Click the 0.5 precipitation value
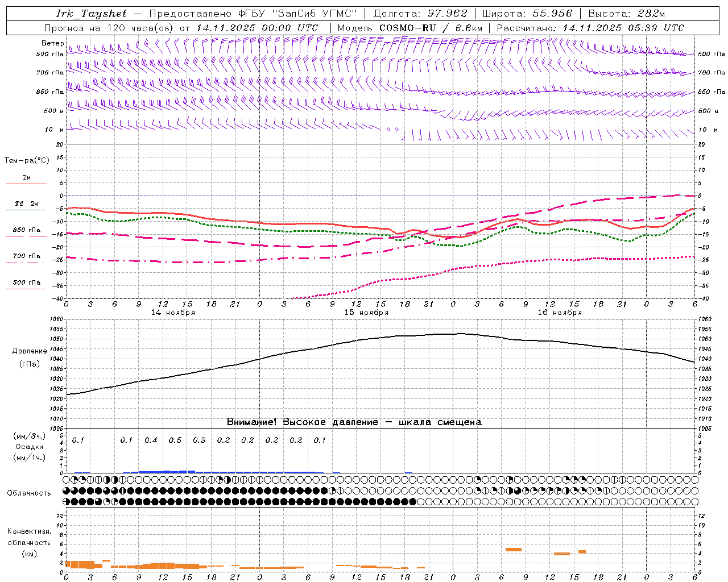The width and height of the screenshot is (728, 582). [175, 440]
